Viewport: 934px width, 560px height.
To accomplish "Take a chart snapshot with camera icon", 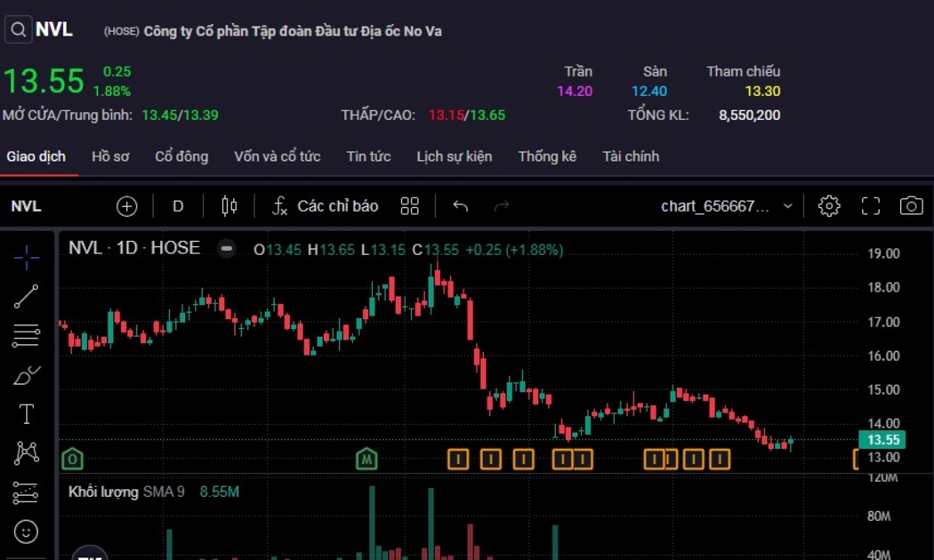I will point(911,206).
